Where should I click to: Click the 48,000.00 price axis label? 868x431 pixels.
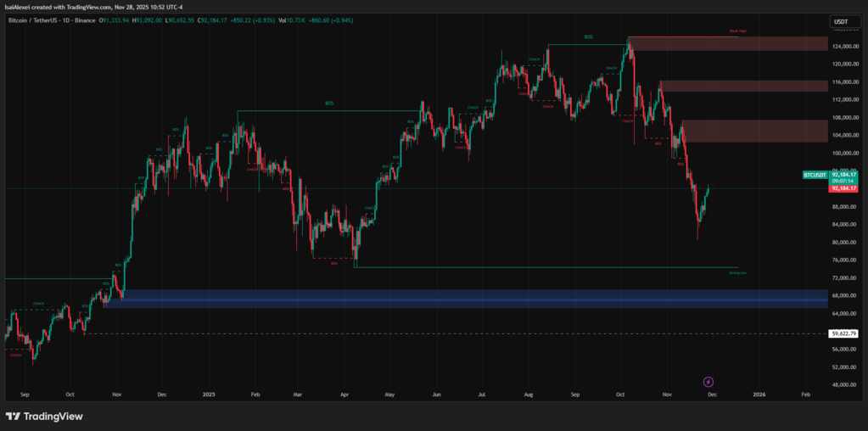(x=845, y=384)
